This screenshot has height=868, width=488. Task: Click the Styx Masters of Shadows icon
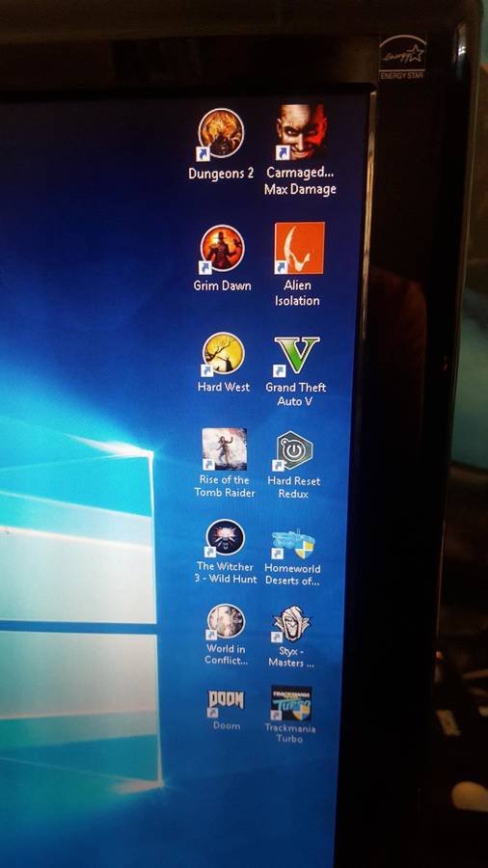[291, 623]
